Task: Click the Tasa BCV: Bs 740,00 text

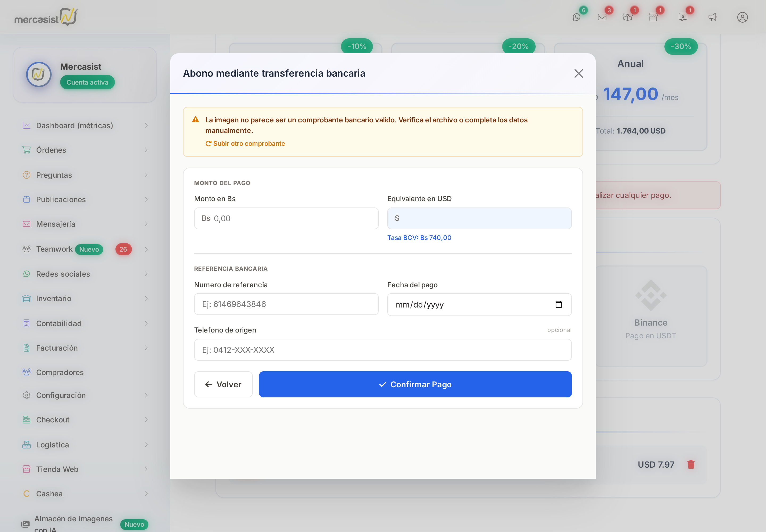Action: coord(419,238)
